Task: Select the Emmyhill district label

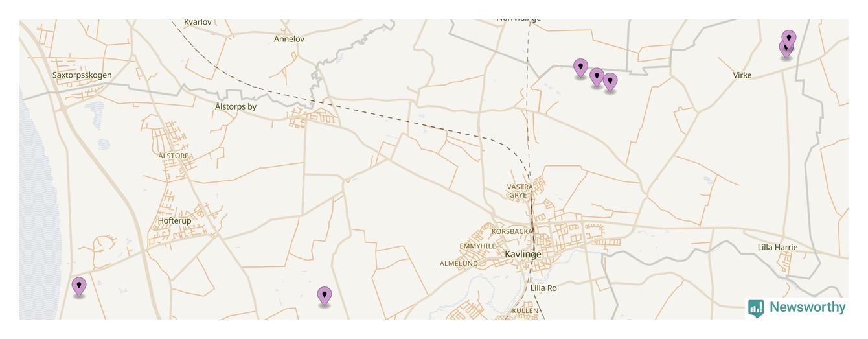Action: click(477, 246)
